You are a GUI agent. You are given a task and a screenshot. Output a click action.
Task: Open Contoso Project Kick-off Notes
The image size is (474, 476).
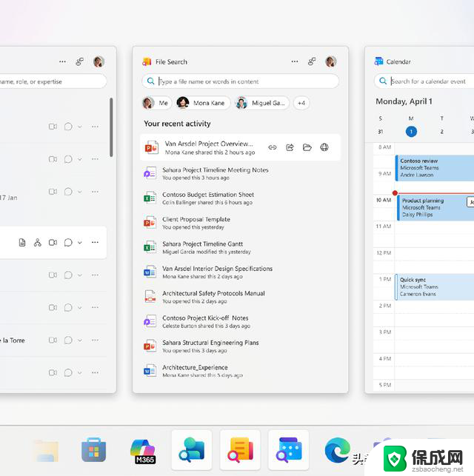click(240, 321)
